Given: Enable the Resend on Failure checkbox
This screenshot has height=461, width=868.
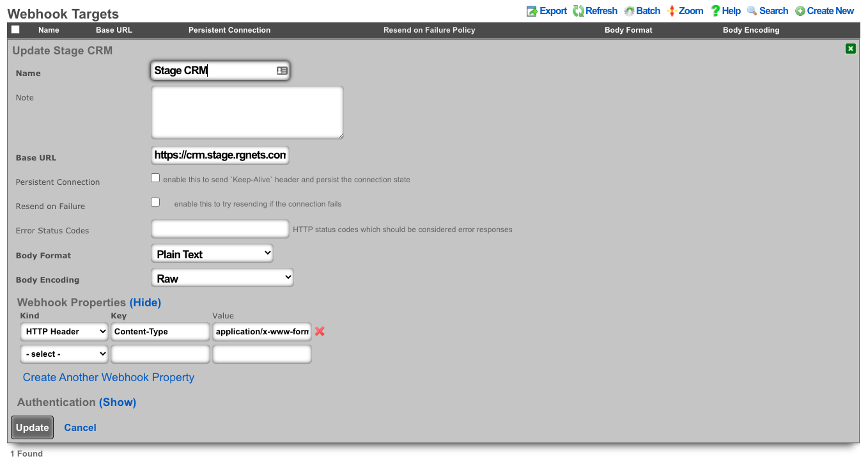Looking at the screenshot, I should (155, 203).
